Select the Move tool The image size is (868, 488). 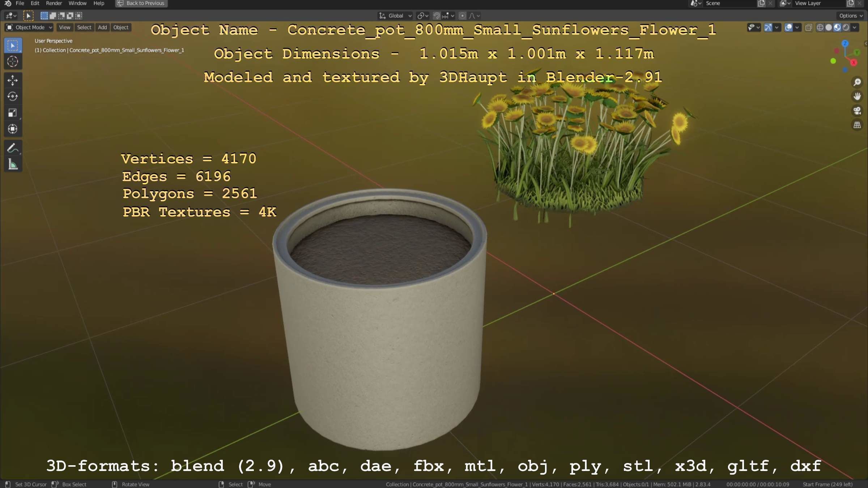13,80
